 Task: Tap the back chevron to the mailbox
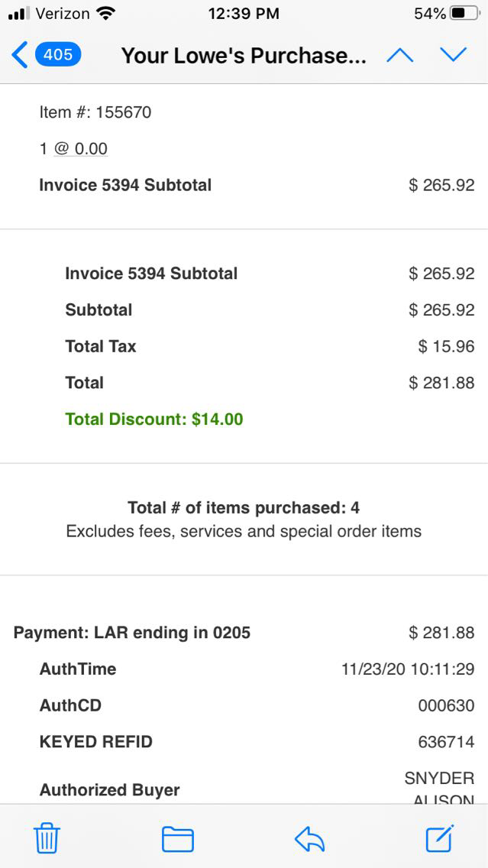[20, 55]
